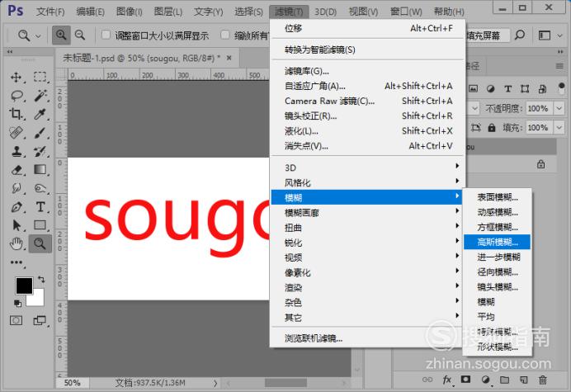Select the History Brush tool

coord(40,151)
